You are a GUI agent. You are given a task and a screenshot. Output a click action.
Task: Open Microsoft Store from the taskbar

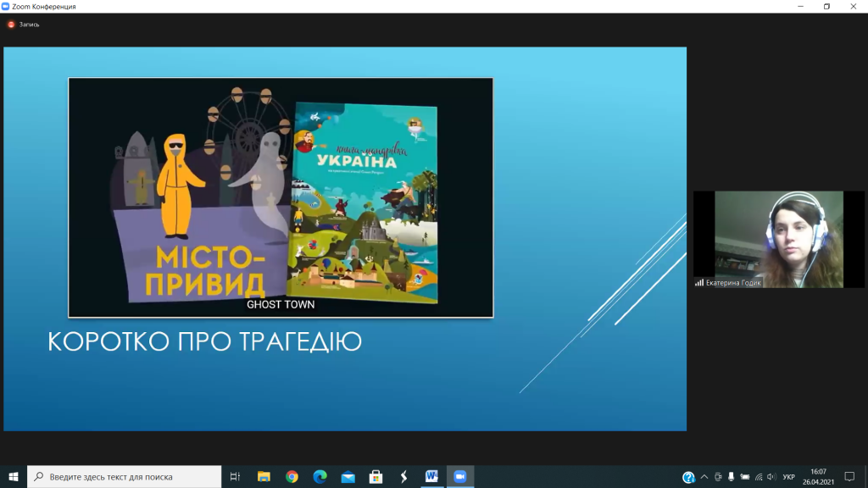click(376, 476)
